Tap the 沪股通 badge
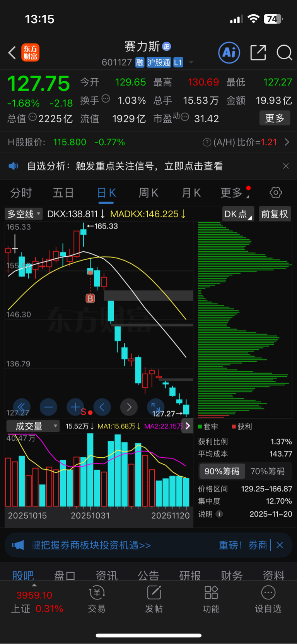This screenshot has width=297, height=644. point(159,62)
